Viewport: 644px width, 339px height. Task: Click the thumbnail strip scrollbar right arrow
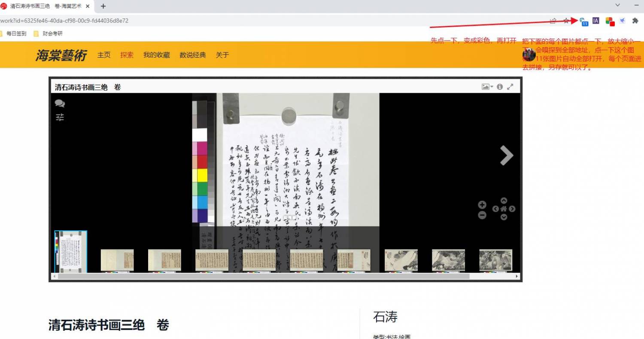pyautogui.click(x=517, y=276)
